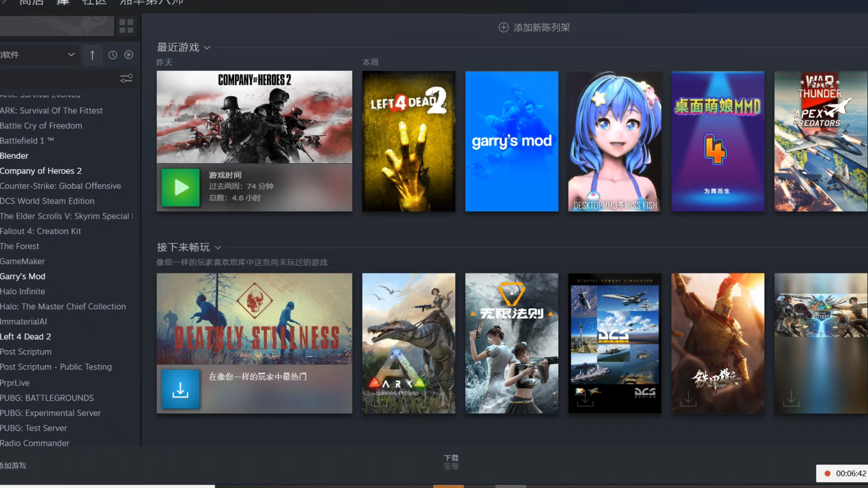Switch library to grid view icon
Viewport: 868px width, 488px height.
pos(126,26)
